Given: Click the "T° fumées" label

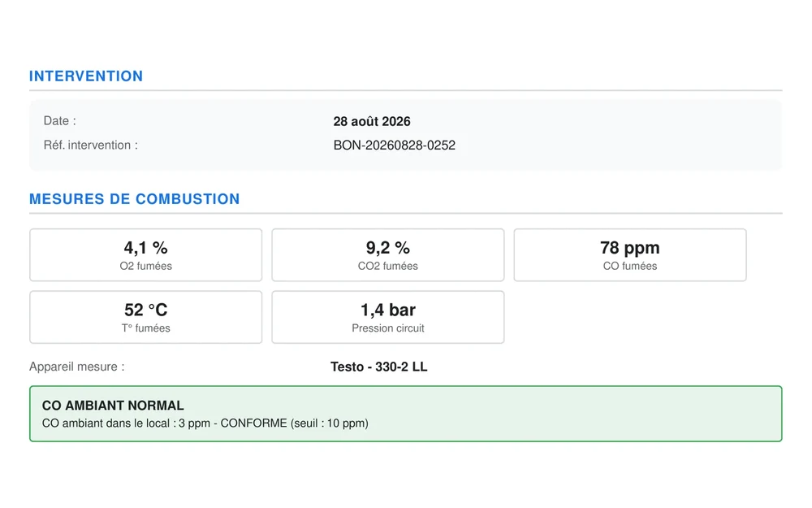Looking at the screenshot, I should point(145,328).
